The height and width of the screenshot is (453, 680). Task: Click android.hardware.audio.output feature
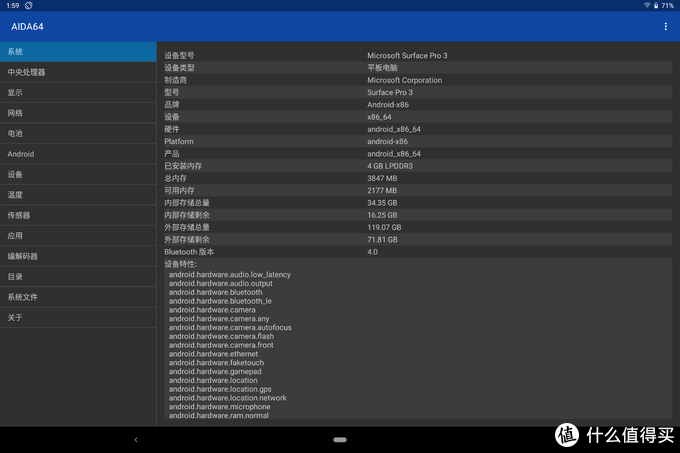tap(220, 283)
